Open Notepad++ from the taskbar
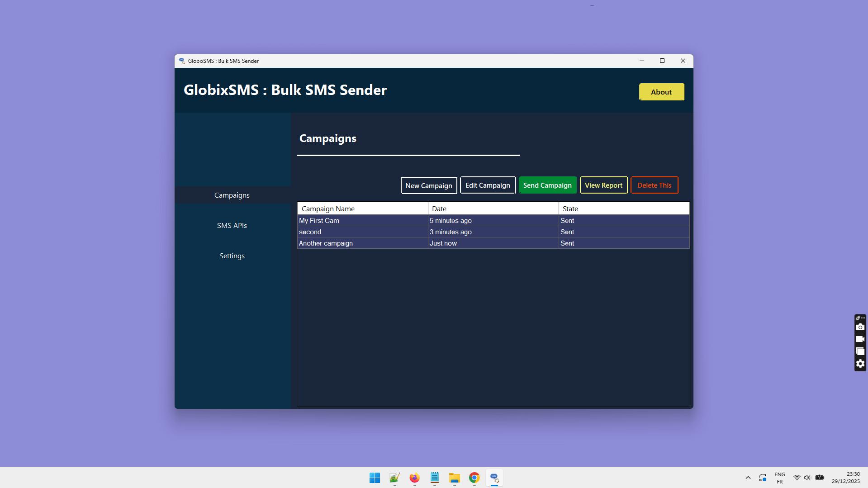The image size is (868, 488). [434, 478]
